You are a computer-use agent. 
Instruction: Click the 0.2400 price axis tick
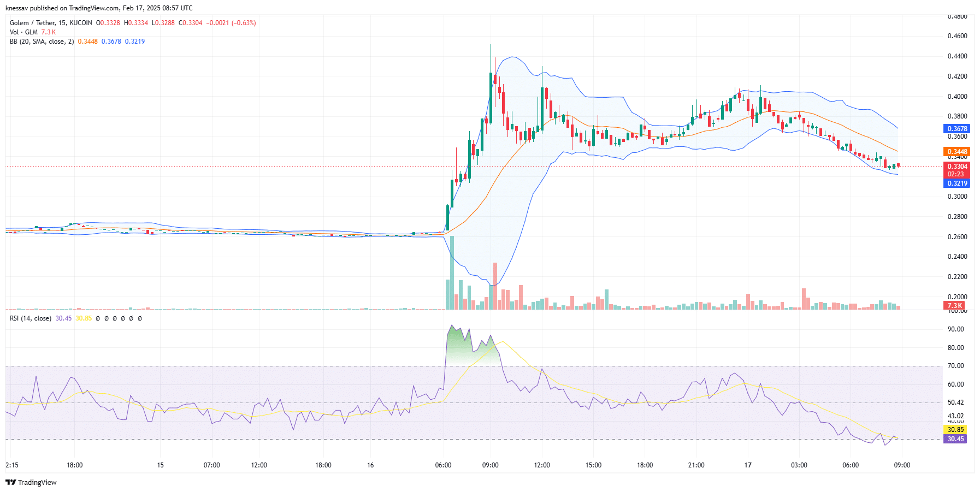click(957, 257)
